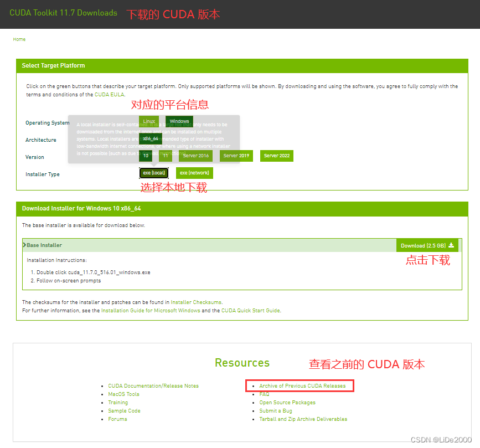Click the Installer Type label

click(43, 174)
